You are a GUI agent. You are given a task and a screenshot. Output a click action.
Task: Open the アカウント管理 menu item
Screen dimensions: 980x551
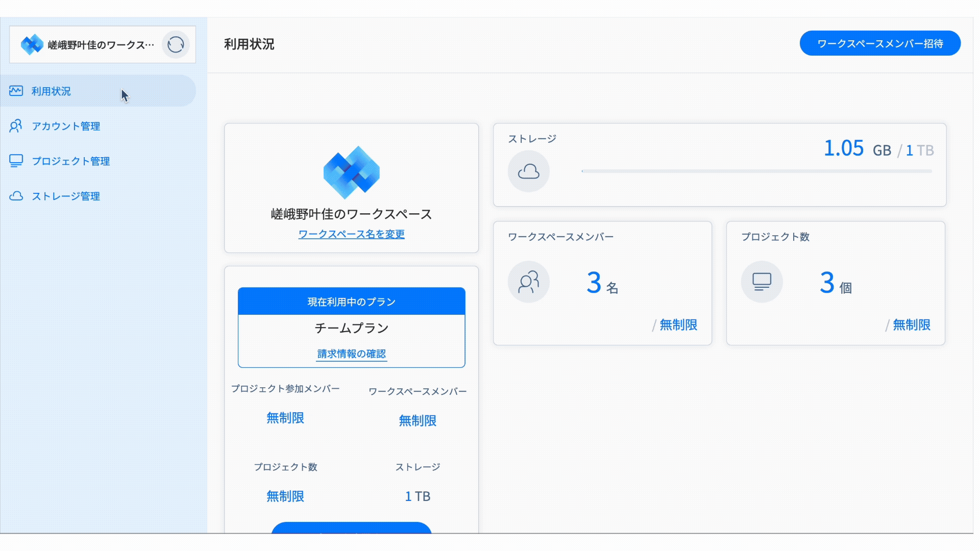(x=66, y=126)
